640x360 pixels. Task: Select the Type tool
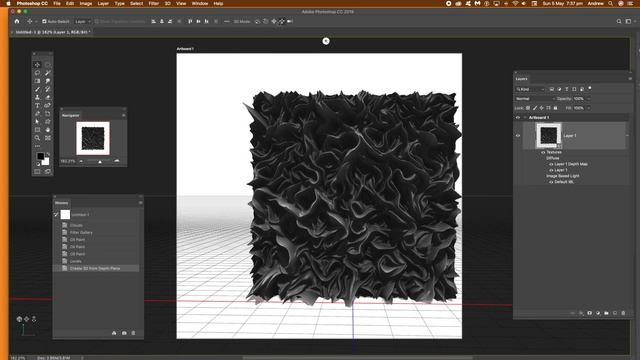click(37, 105)
